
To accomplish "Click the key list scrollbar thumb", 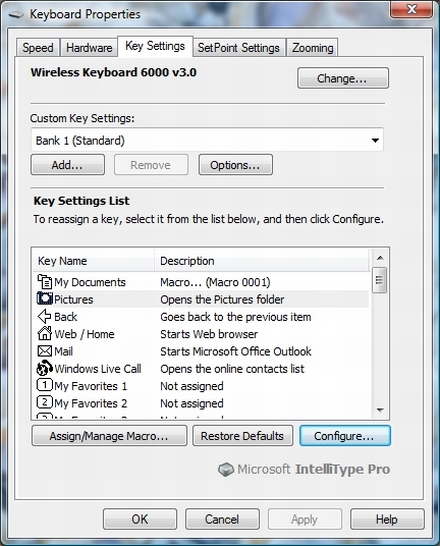I will pos(379,280).
